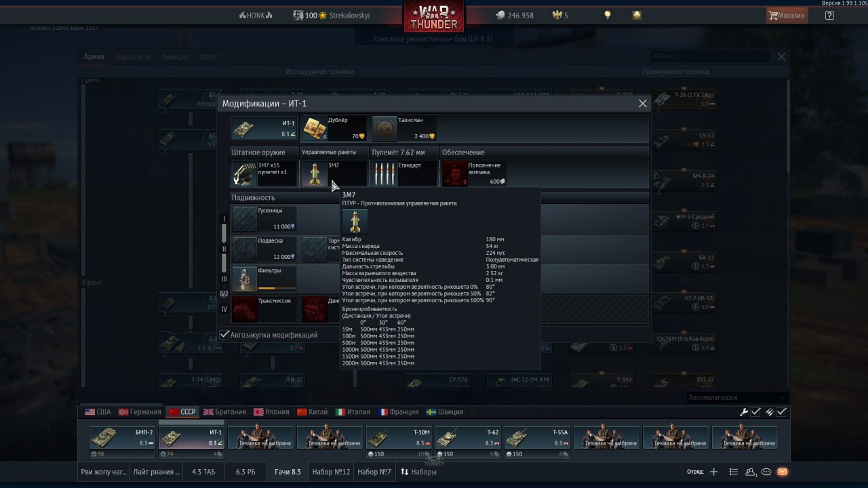Click Пополнение экипажа crew replenishment
868x488 pixels.
click(x=474, y=174)
